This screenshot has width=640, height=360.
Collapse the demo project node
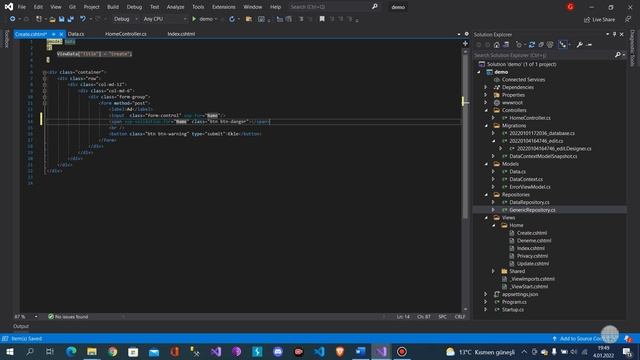(479, 72)
